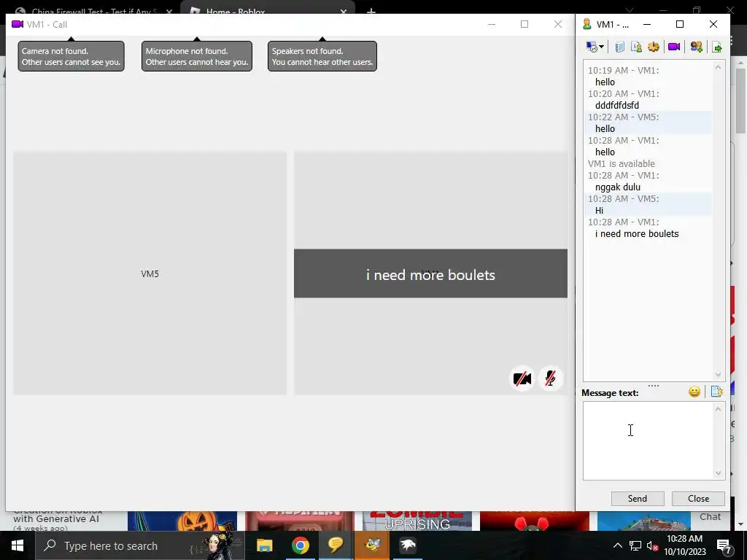Screen dimensions: 747x560
Task: Toggle the muted microphone button in call
Action: pyautogui.click(x=550, y=379)
